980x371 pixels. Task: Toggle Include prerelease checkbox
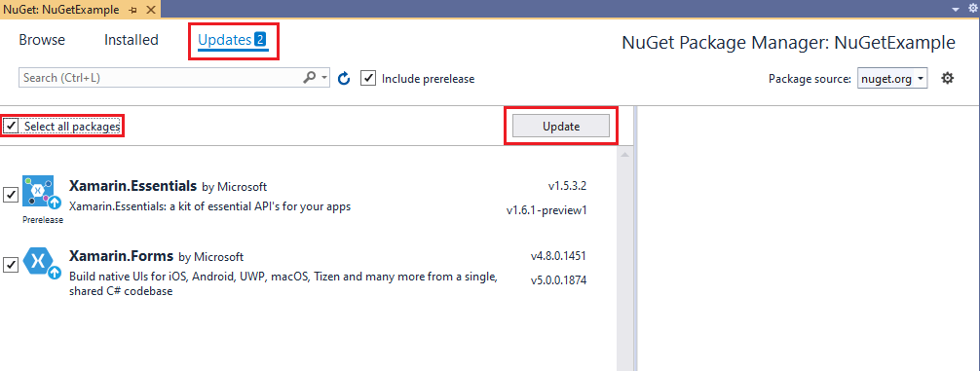coord(368,79)
